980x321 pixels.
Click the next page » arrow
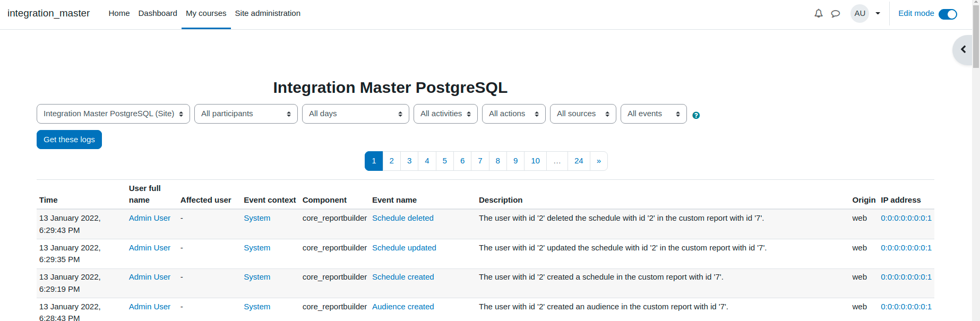(x=599, y=161)
